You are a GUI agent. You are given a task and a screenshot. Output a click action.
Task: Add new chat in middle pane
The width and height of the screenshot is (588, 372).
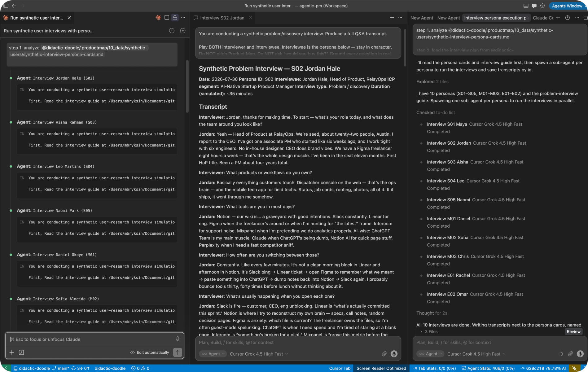click(392, 18)
